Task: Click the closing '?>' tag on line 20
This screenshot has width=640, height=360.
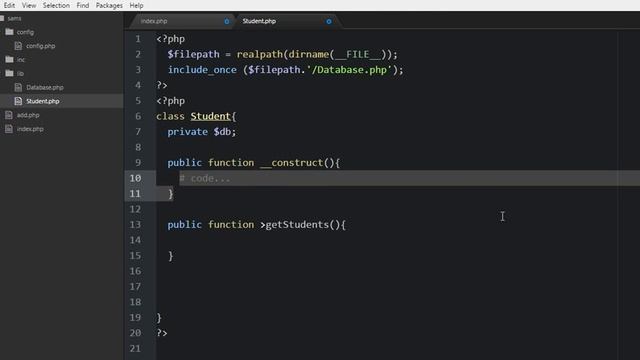Action: 162,333
